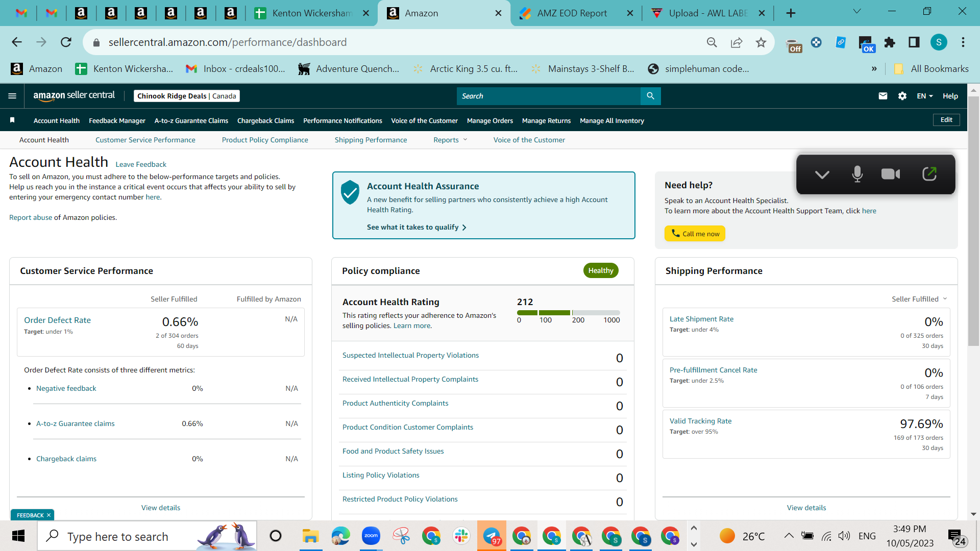Open the Late Shipment Rate link
The height and width of the screenshot is (551, 980).
(701, 319)
